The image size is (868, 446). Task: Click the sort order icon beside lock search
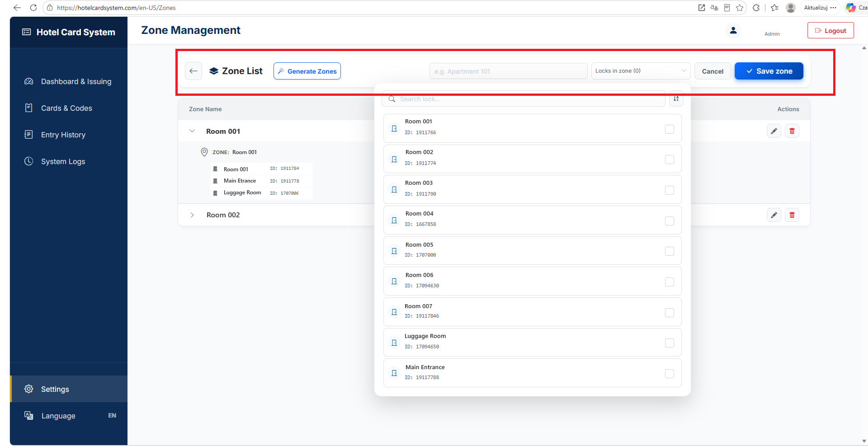(676, 99)
